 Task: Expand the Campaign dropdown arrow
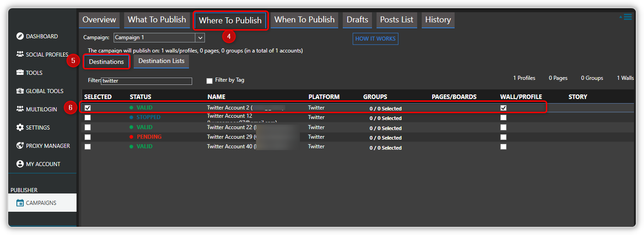[199, 37]
